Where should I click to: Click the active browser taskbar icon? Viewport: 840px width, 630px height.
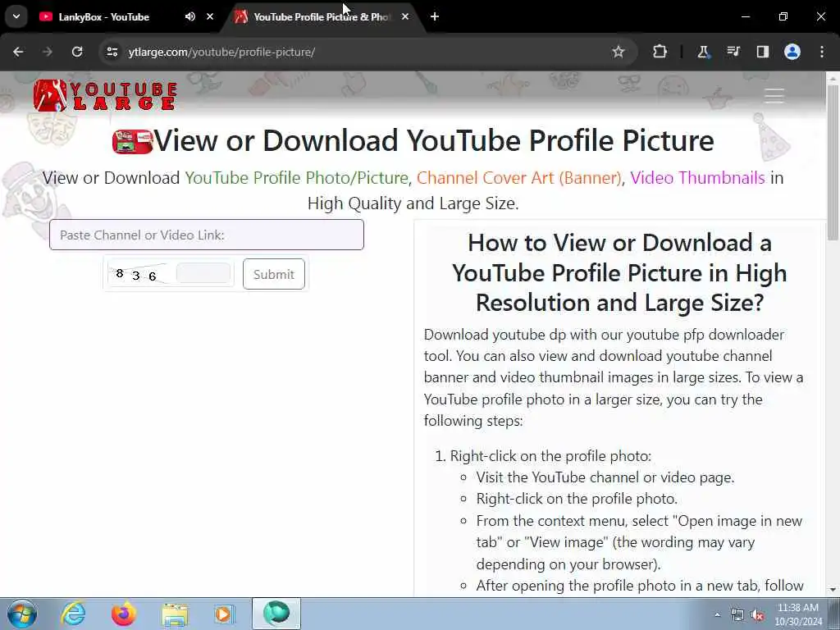[x=276, y=614]
